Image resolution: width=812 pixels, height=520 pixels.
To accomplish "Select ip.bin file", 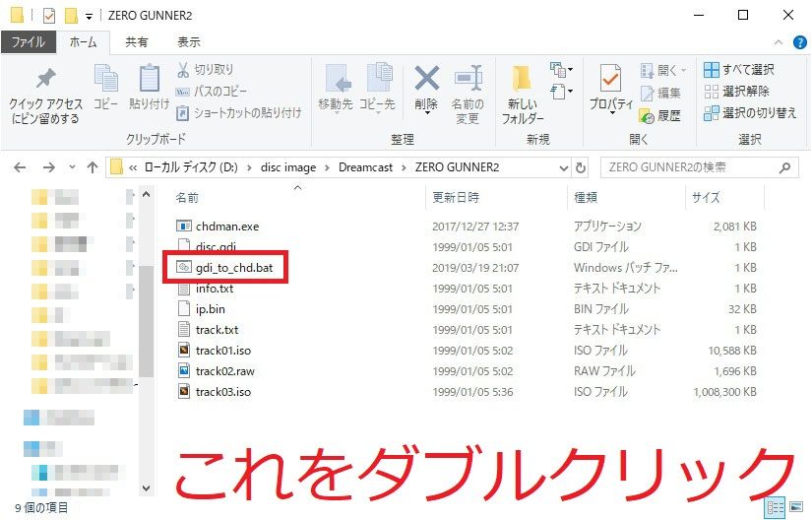I will click(201, 309).
